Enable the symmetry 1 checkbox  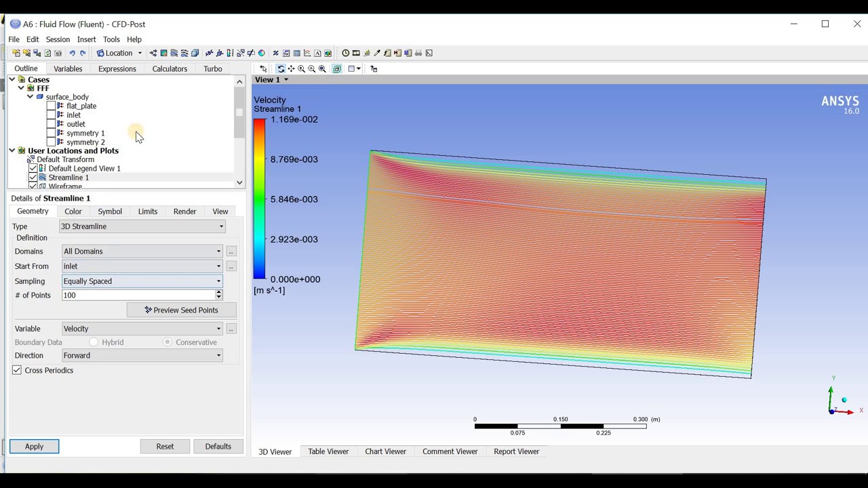pos(51,134)
